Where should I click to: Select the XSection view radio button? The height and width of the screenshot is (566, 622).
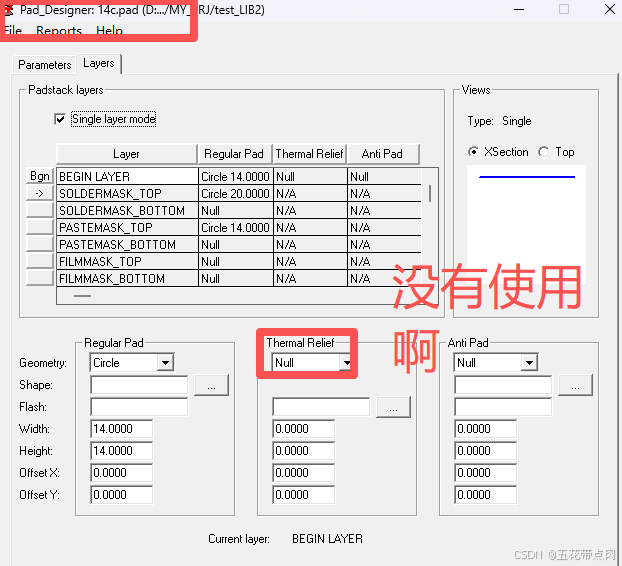coord(473,152)
